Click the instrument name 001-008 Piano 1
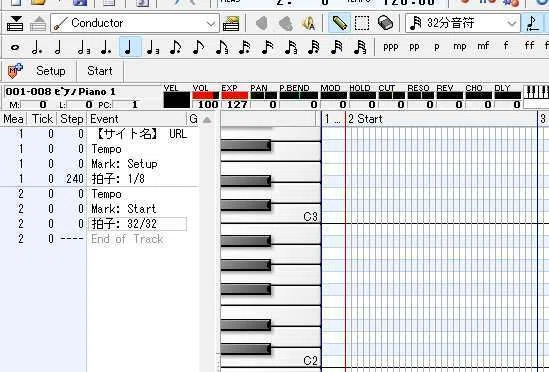 tap(60, 92)
